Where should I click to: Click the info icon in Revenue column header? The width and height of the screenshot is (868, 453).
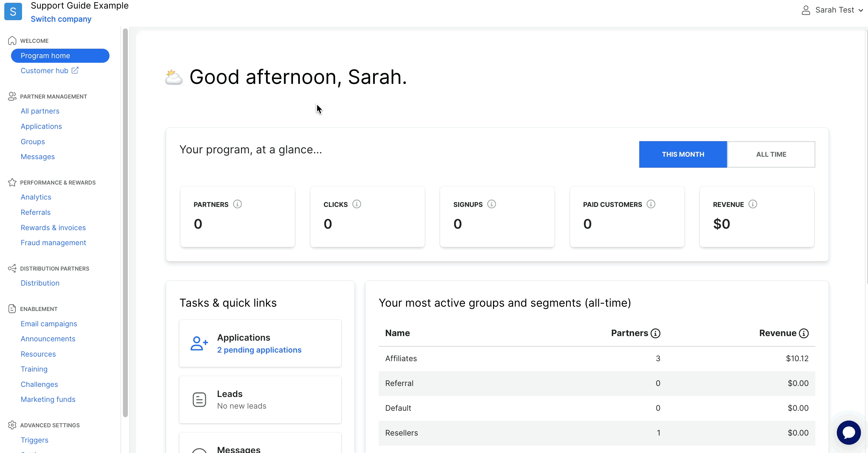click(x=804, y=333)
